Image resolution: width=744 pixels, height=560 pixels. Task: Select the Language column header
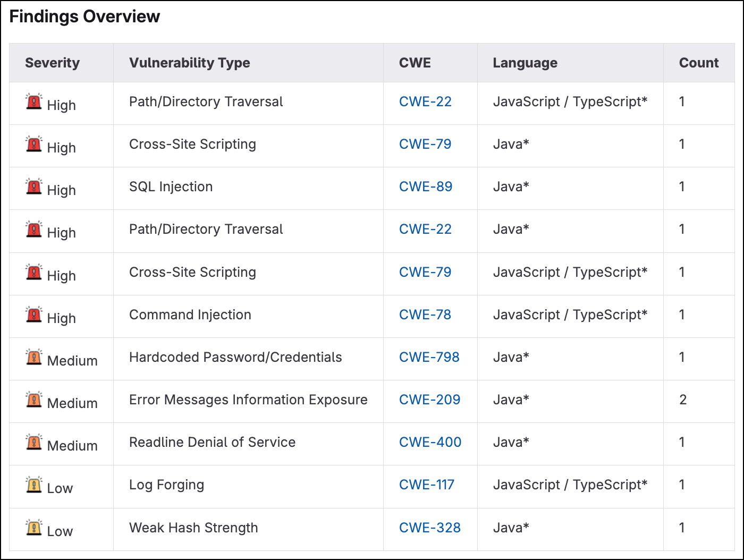(525, 63)
